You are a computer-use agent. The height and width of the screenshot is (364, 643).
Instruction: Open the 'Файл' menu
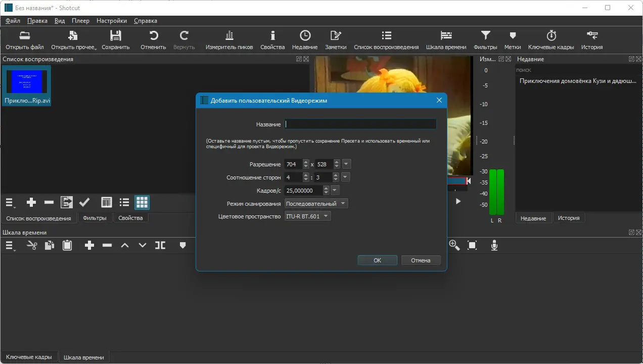13,21
